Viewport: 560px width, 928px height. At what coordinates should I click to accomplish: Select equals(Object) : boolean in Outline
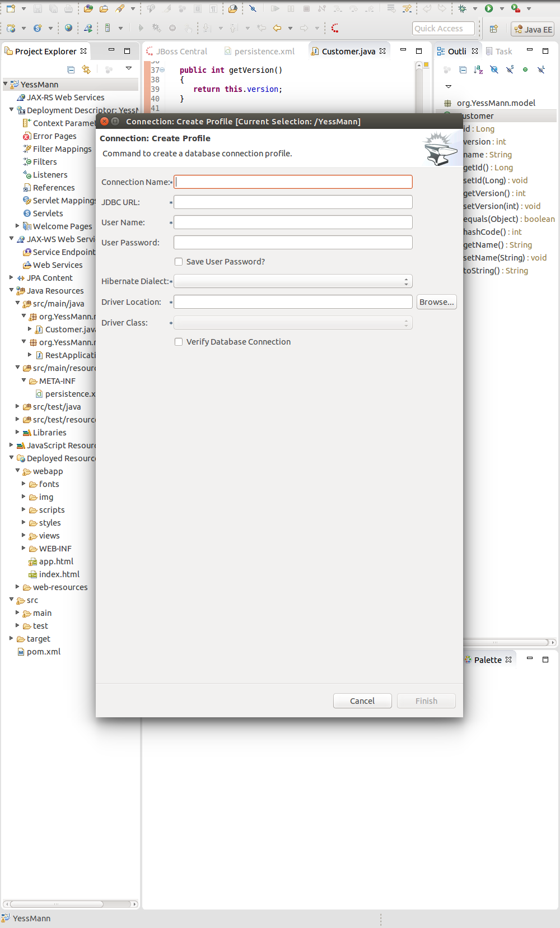point(509,219)
